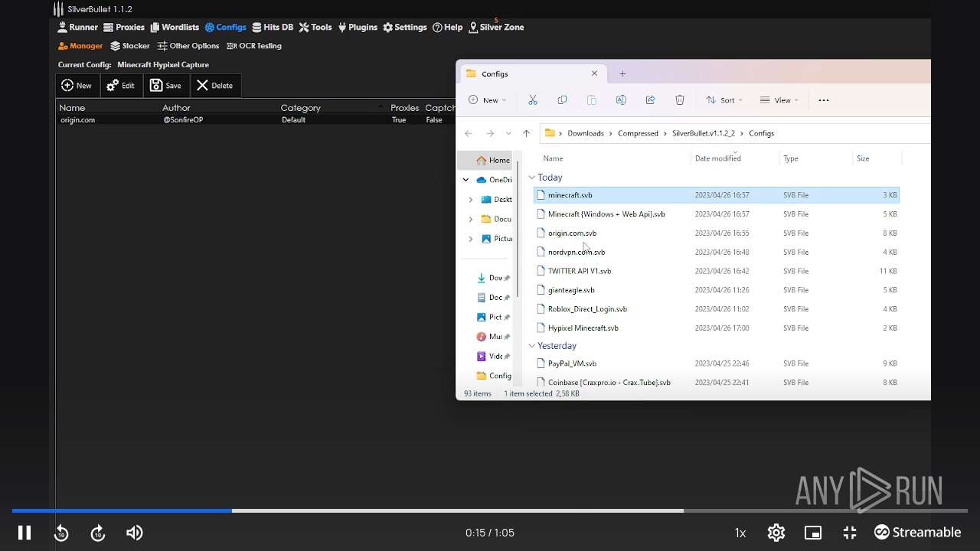Expand the Desktop sidebar node
Image resolution: width=980 pixels, height=551 pixels.
pos(471,199)
